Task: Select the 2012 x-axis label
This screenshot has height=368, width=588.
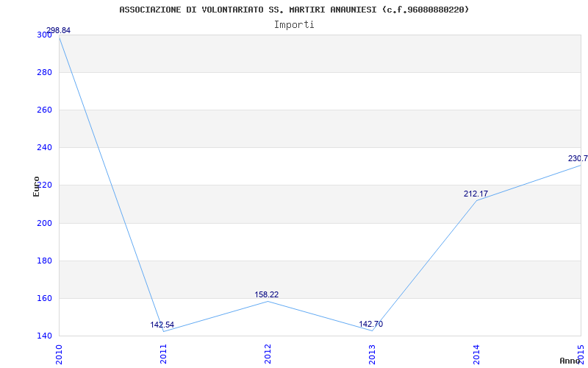Action: click(268, 354)
